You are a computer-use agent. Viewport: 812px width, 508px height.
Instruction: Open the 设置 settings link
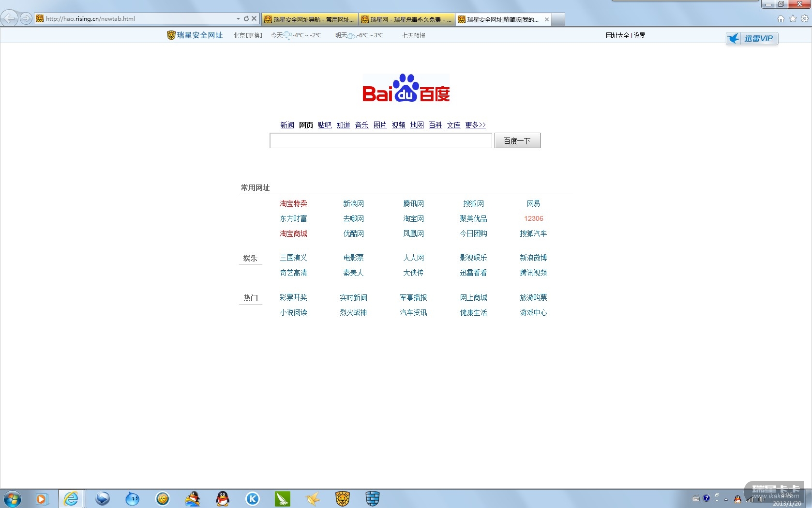click(640, 35)
